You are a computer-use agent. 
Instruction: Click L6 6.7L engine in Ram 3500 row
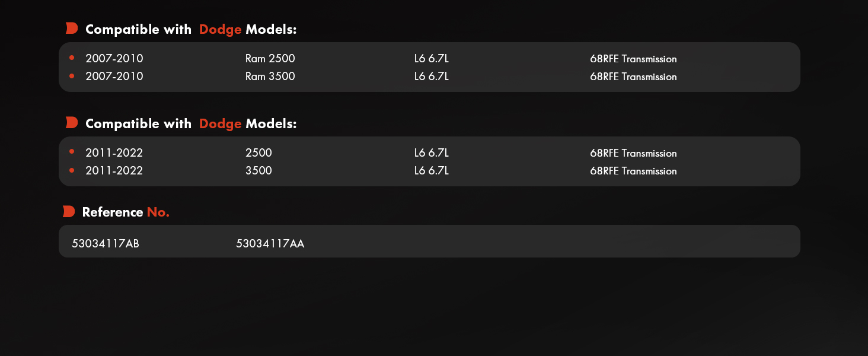click(432, 77)
